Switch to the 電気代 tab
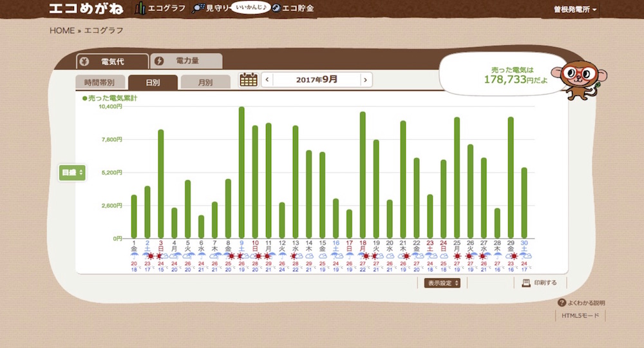Image resolution: width=644 pixels, height=348 pixels. (112, 62)
